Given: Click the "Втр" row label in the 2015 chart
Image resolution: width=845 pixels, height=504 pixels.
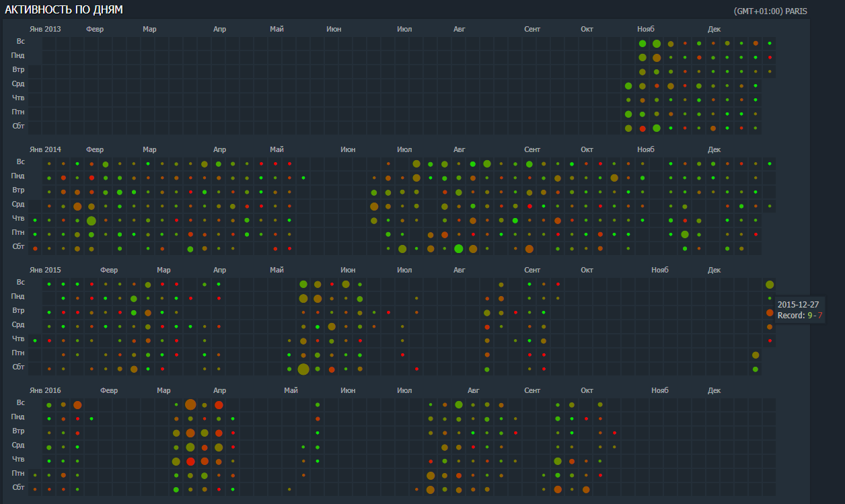Looking at the screenshot, I should 19,310.
